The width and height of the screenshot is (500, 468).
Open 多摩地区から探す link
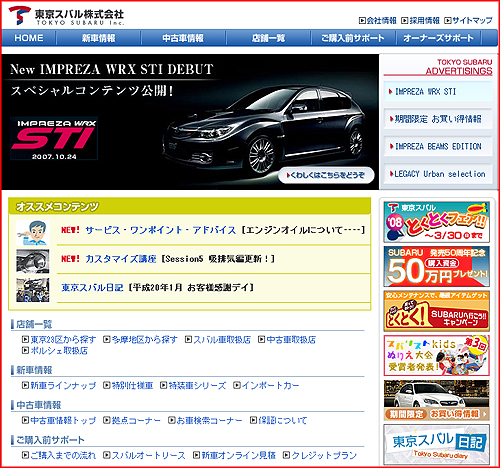tap(140, 340)
